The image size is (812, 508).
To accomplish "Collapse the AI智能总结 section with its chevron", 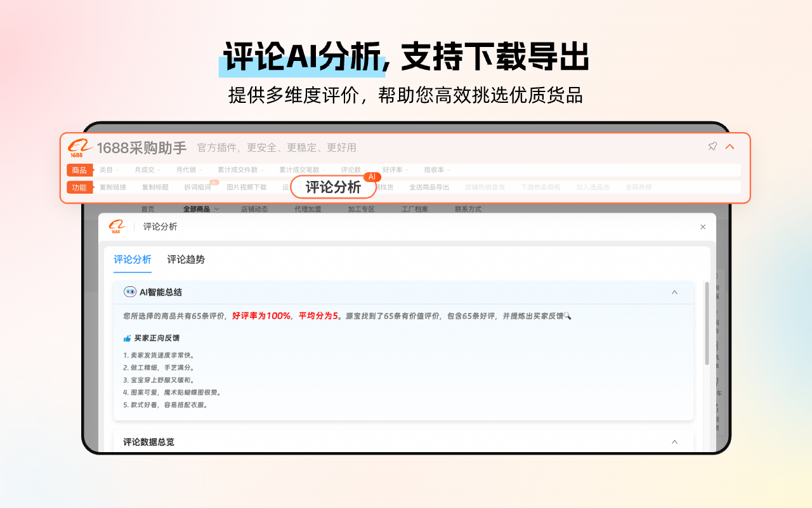I will click(x=674, y=292).
